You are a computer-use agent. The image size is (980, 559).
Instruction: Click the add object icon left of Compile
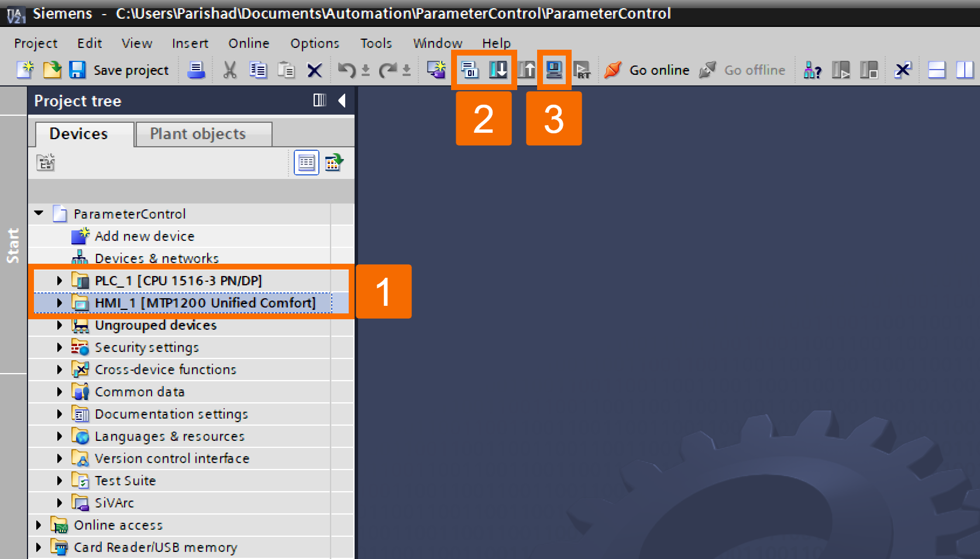pos(436,70)
